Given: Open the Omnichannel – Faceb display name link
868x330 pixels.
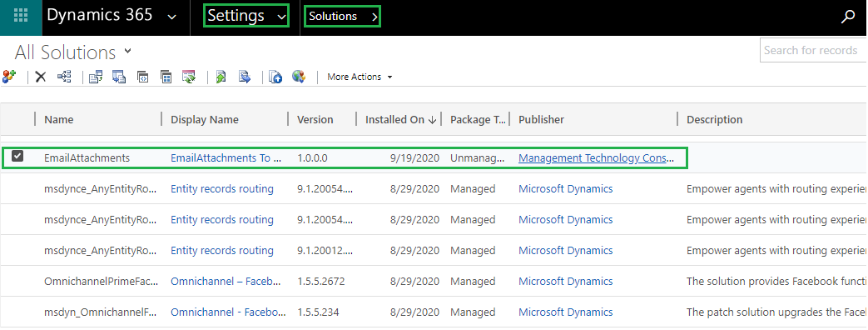Looking at the screenshot, I should pos(227,281).
